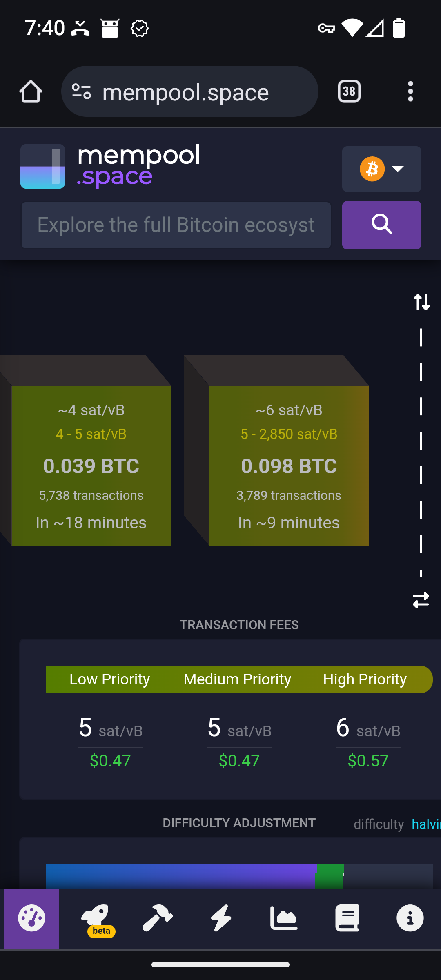Toggle time direction with horizontal arrows icon
The height and width of the screenshot is (980, 441).
421,600
